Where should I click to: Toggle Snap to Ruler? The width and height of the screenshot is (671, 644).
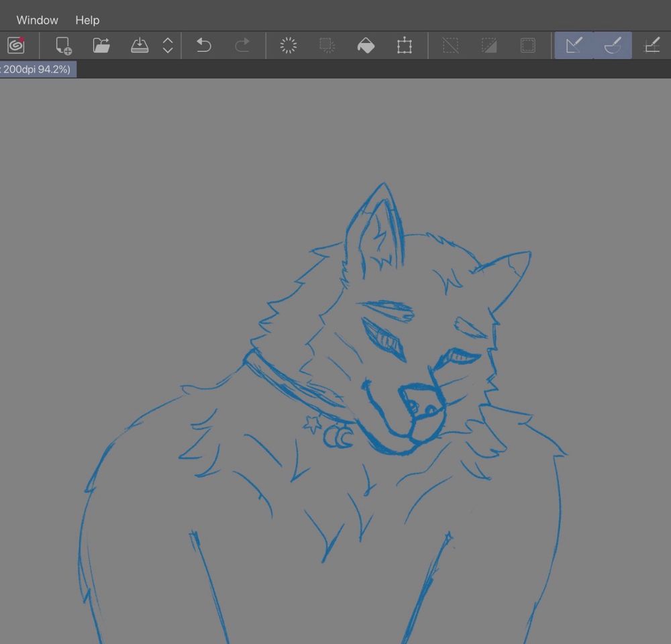point(574,46)
